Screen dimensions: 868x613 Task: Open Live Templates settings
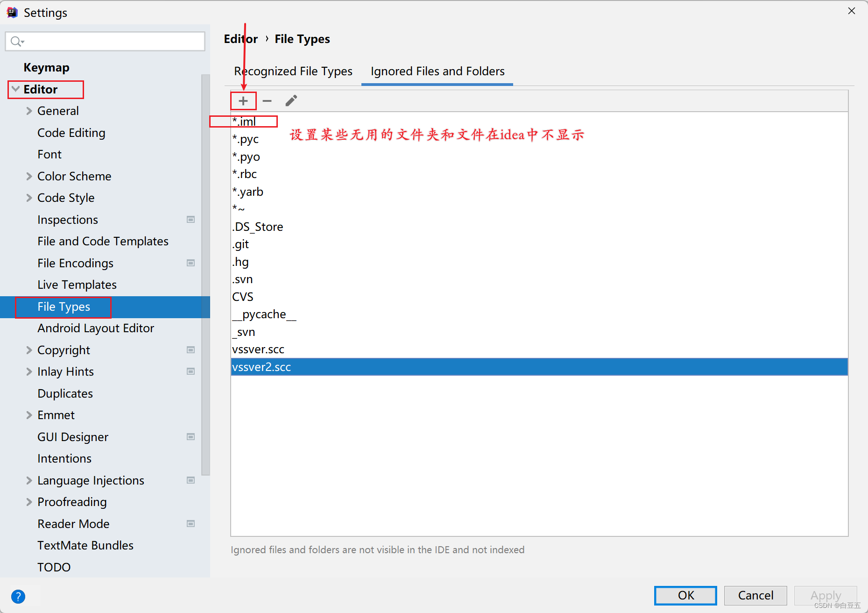[77, 285]
